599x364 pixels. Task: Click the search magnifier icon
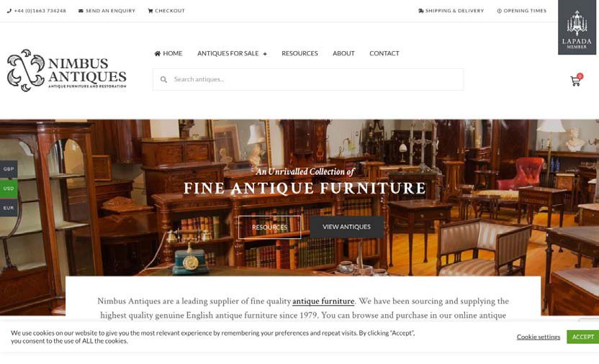163,79
